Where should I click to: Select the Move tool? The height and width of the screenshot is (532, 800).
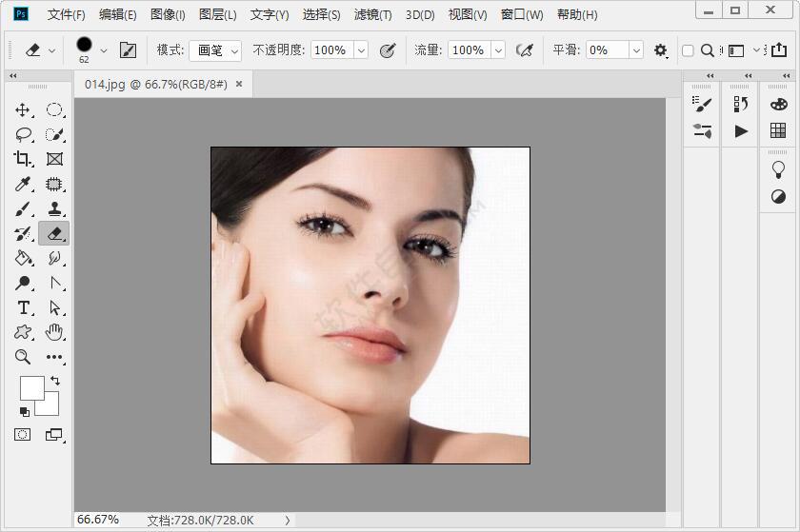click(x=23, y=109)
